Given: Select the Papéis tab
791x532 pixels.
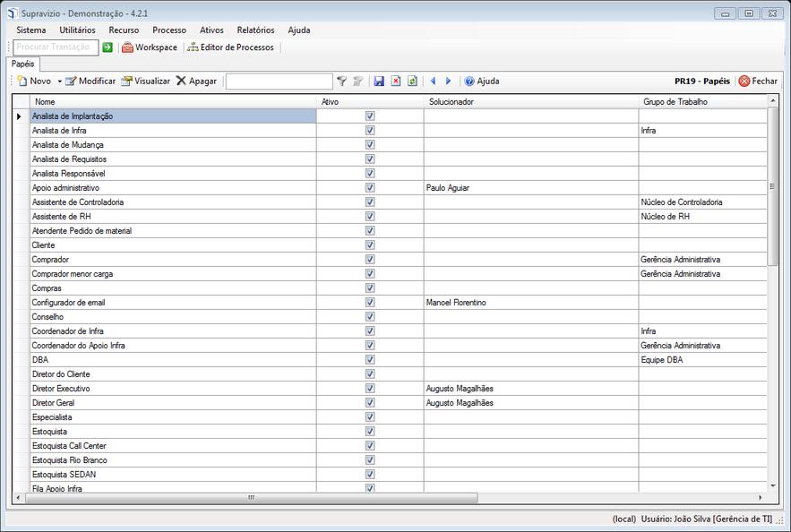Looking at the screenshot, I should [23, 64].
